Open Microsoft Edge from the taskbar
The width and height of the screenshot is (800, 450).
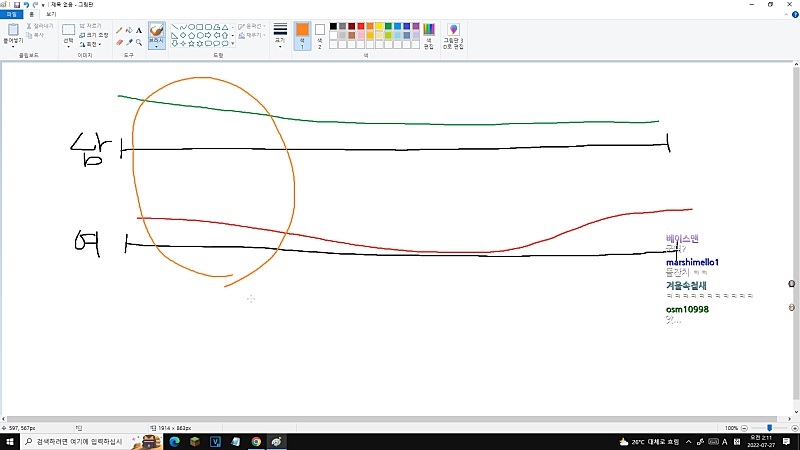[174, 442]
